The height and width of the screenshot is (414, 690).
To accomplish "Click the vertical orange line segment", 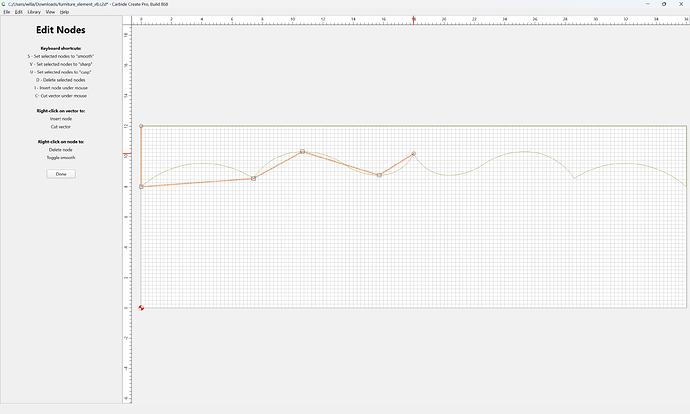I will (141, 156).
